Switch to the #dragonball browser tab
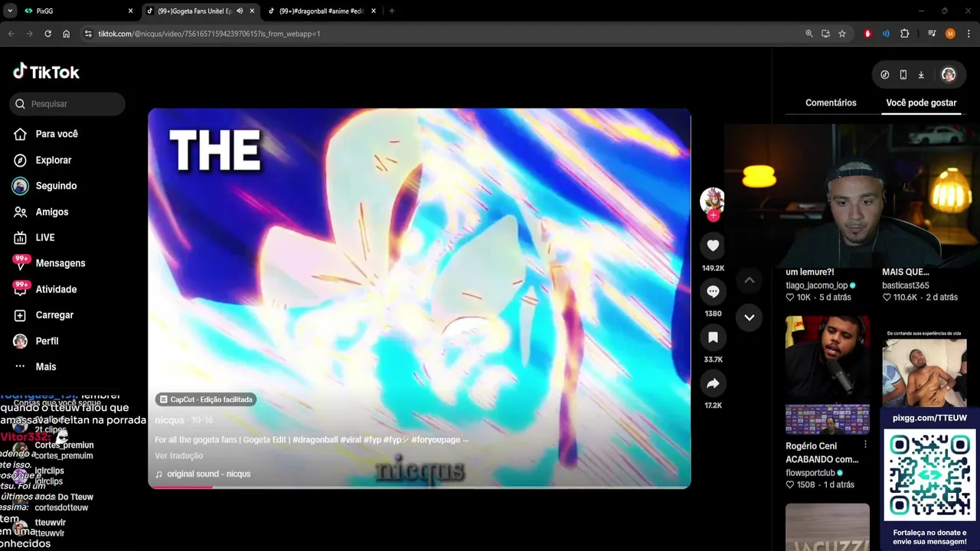Screen dimensions: 980x551 click(x=322, y=11)
